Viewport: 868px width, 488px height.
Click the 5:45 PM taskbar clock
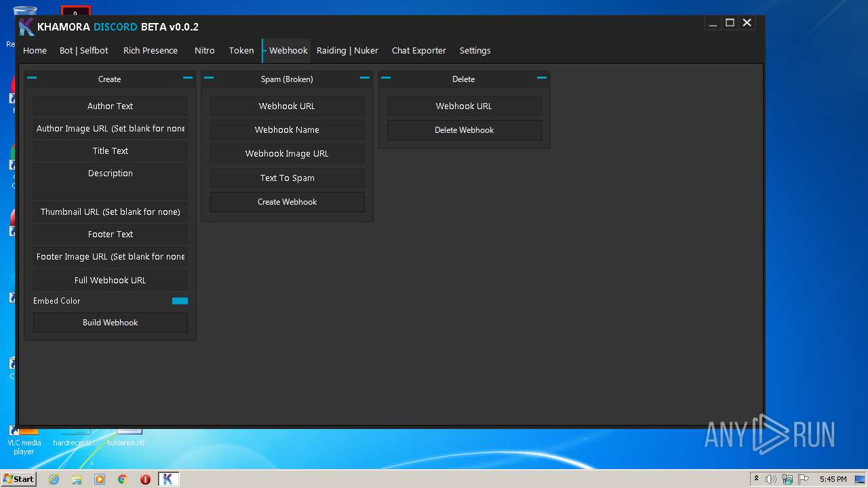pos(833,479)
